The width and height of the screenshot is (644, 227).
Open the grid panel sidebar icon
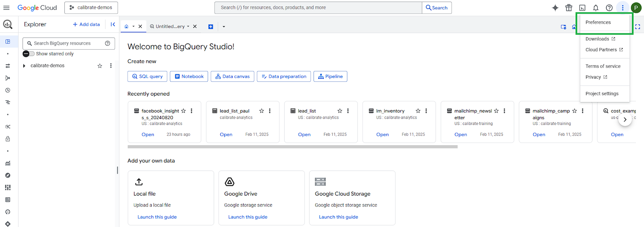click(x=8, y=200)
